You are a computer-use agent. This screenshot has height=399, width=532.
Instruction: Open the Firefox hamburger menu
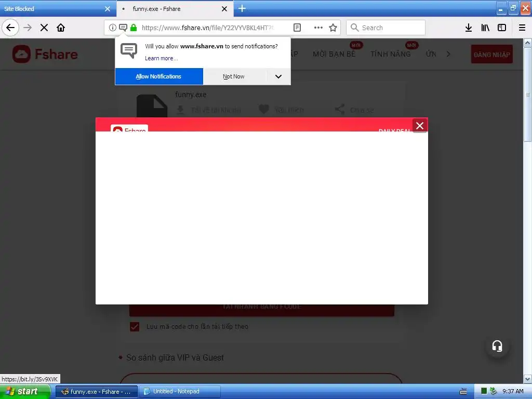(522, 28)
